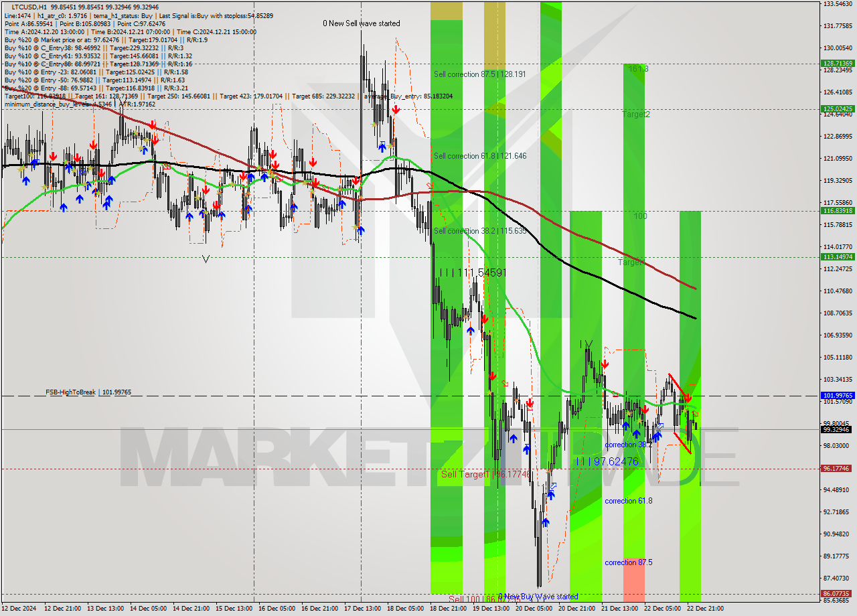857x616 pixels.
Task: Click the blue 101.99765 price axis tag
Action: coord(838,396)
